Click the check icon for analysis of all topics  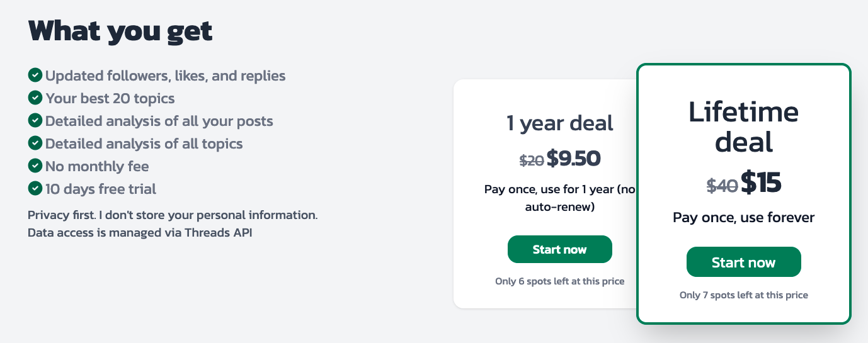[35, 143]
